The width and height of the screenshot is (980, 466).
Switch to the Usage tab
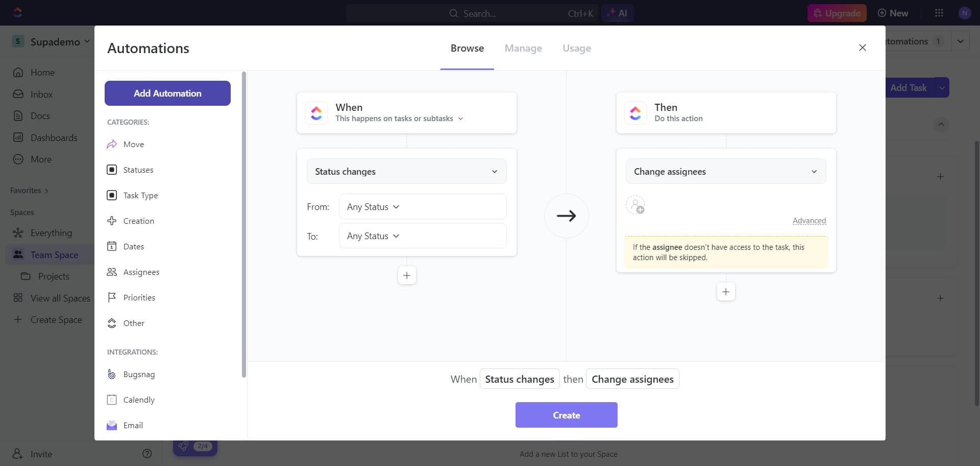pos(576,48)
